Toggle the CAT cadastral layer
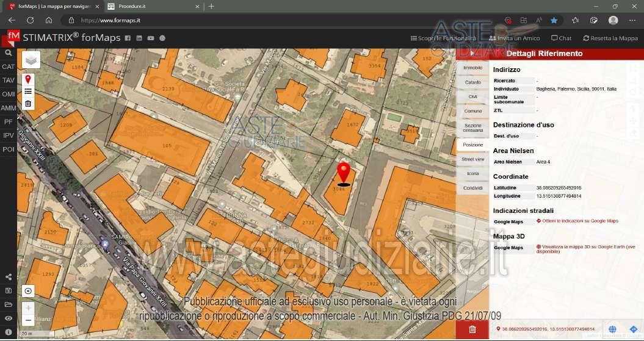This screenshot has height=341, width=644. click(x=9, y=66)
